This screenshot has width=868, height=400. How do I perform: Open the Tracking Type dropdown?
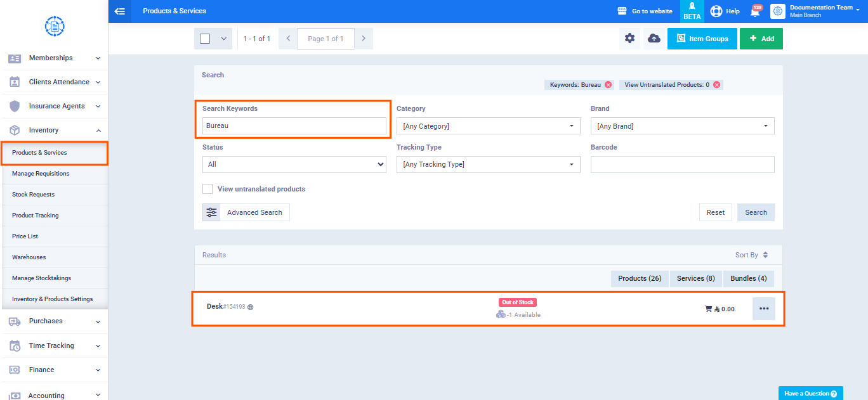[489, 164]
